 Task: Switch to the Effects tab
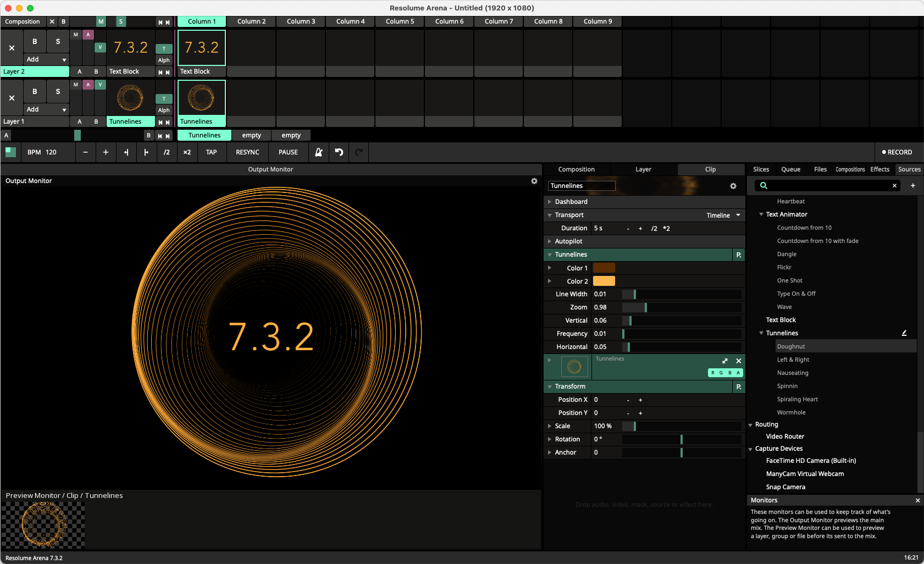point(879,169)
